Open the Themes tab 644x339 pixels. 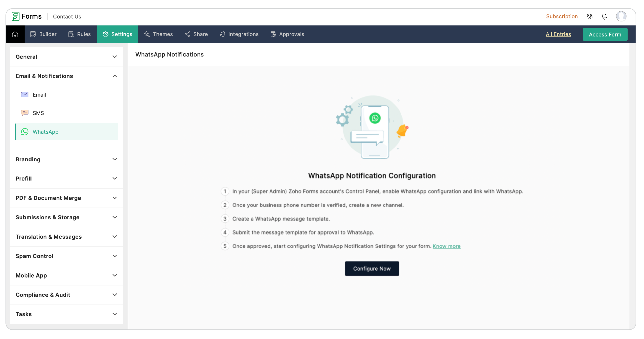tap(159, 34)
